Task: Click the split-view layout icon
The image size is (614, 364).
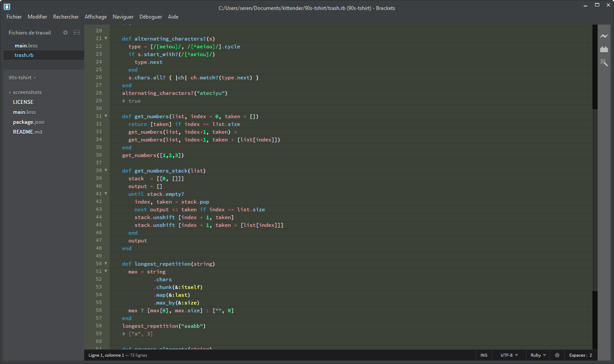Action: tap(76, 32)
